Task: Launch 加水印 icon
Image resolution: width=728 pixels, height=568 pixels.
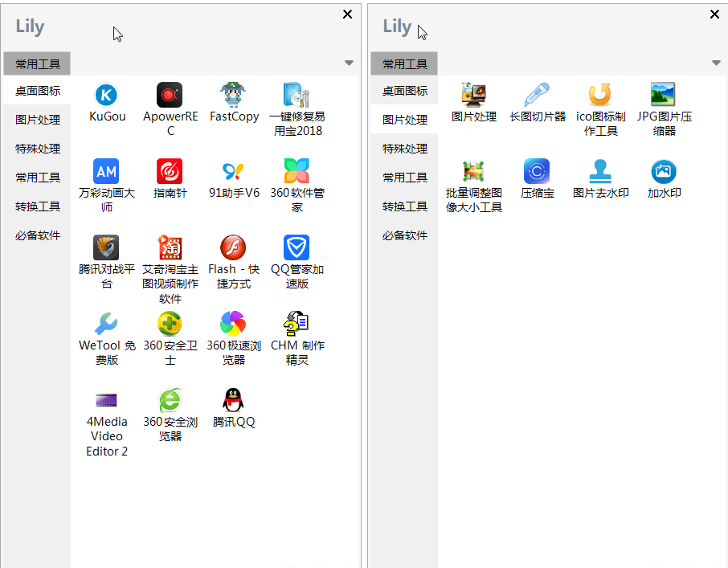Action: click(664, 171)
